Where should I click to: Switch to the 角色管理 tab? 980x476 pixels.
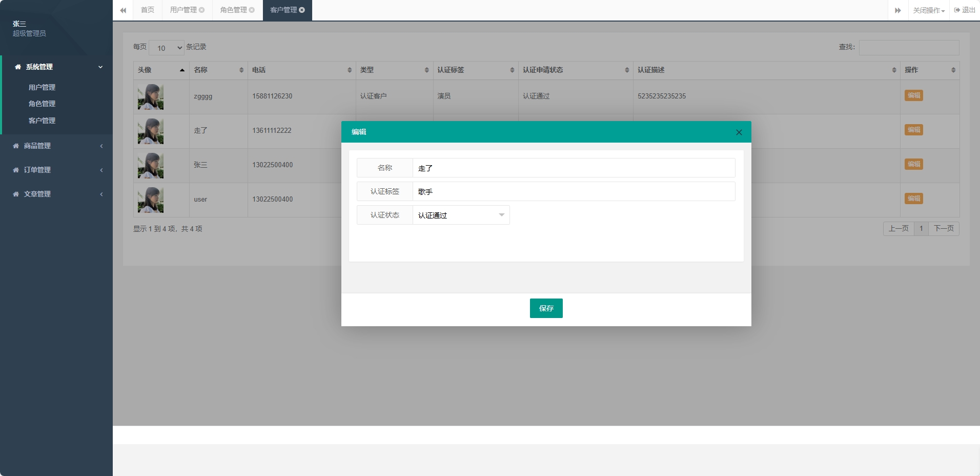pos(234,9)
